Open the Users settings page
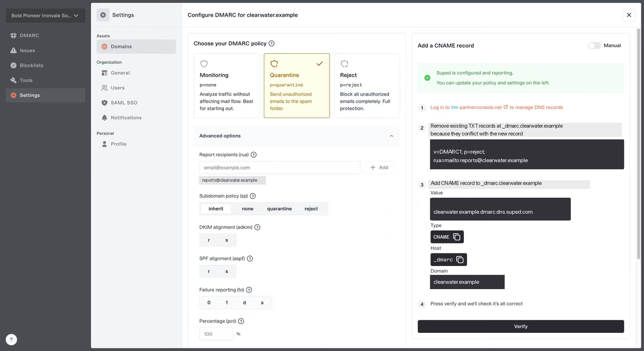The image size is (644, 351). [x=136, y=87]
